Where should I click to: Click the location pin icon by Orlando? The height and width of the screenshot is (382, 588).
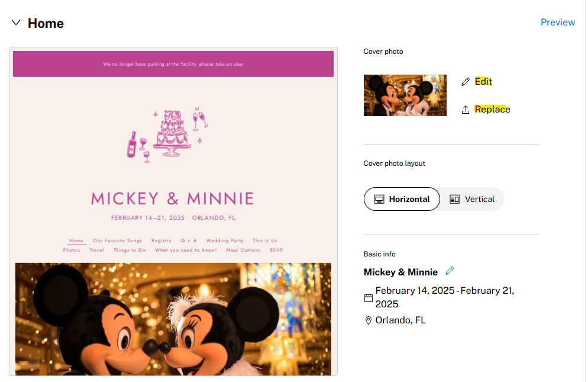click(x=369, y=320)
